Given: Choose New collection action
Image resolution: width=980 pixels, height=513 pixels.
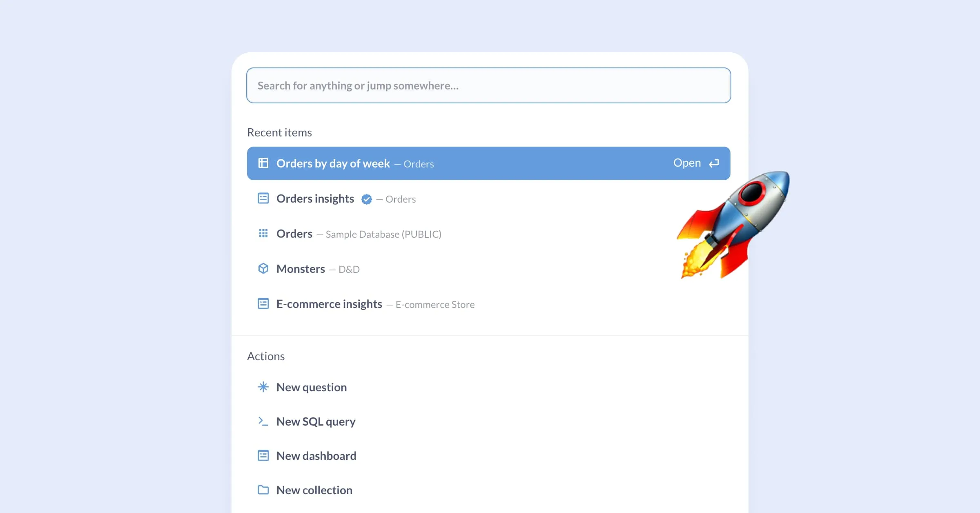Looking at the screenshot, I should tap(314, 489).
